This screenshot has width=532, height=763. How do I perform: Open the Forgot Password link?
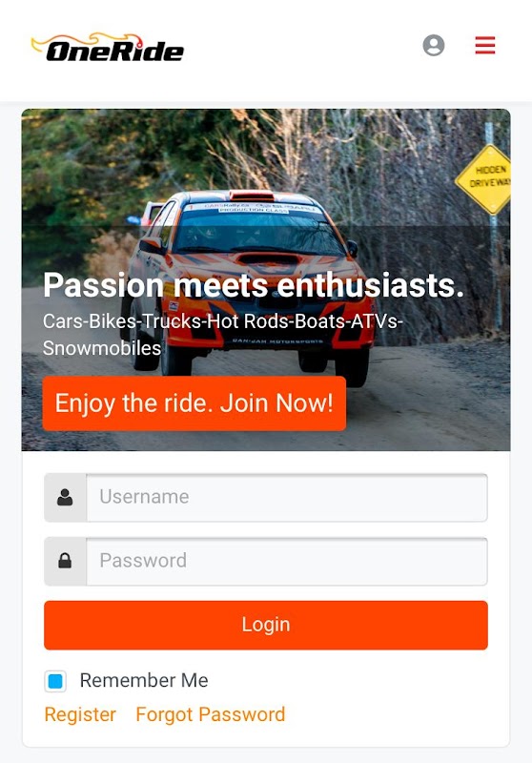[211, 714]
